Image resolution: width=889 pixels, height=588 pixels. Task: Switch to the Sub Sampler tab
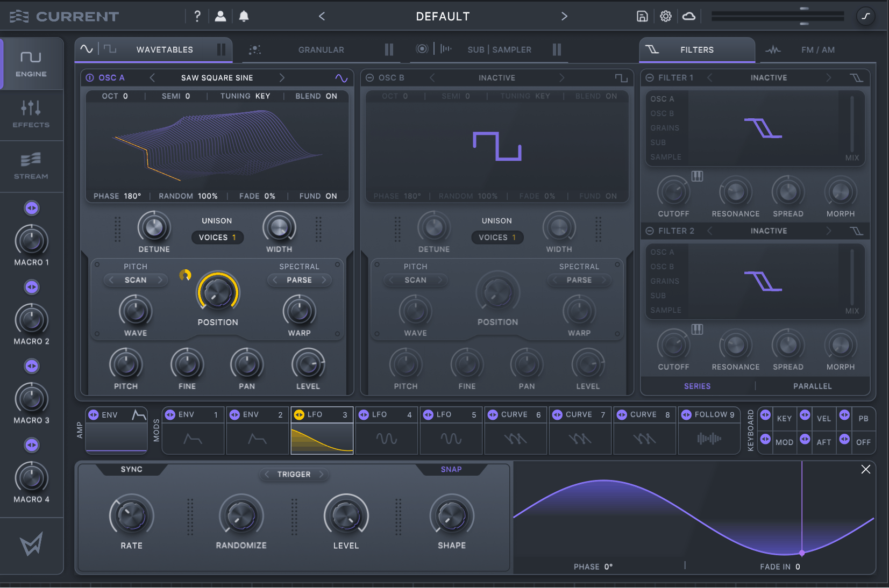coord(488,49)
